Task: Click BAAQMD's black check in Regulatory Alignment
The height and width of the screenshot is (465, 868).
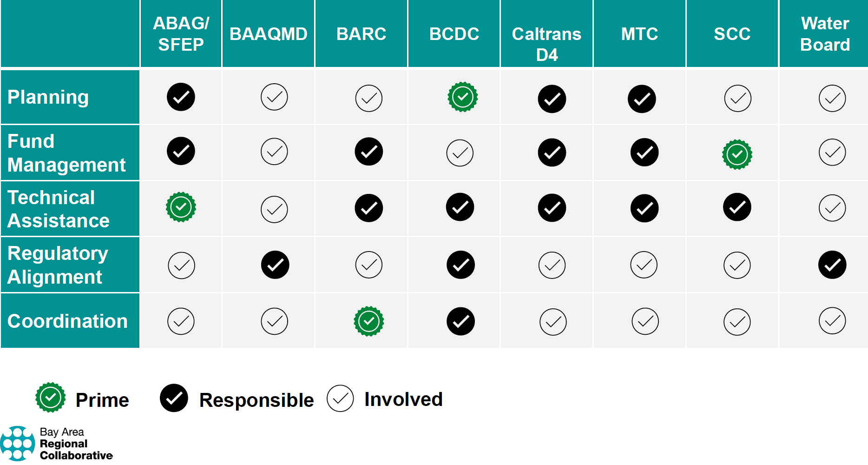Action: click(275, 265)
